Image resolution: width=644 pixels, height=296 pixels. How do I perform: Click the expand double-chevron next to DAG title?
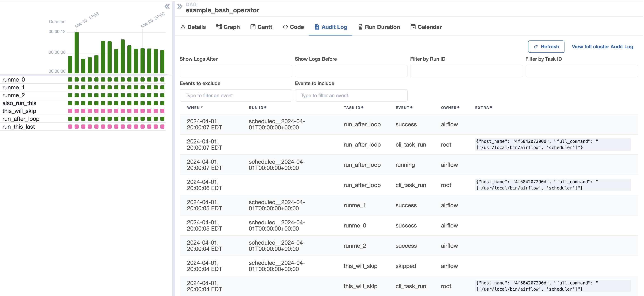tap(179, 7)
